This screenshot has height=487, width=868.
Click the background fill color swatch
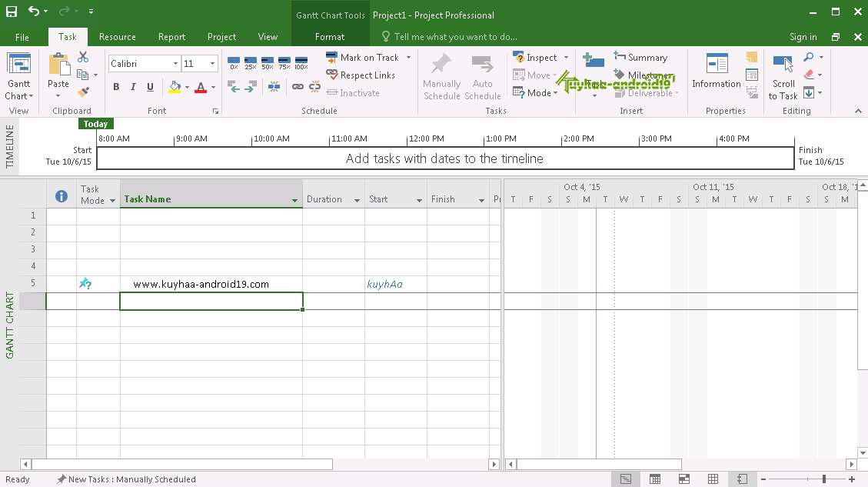tap(175, 87)
